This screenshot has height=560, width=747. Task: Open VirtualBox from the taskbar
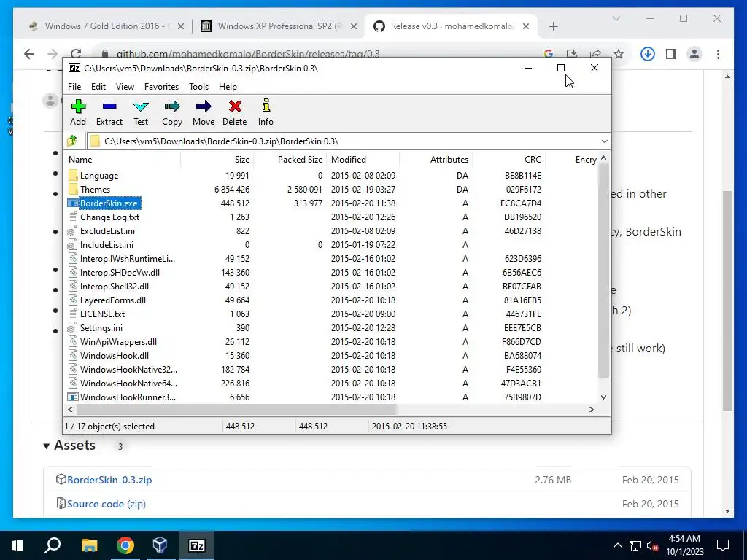click(x=160, y=545)
